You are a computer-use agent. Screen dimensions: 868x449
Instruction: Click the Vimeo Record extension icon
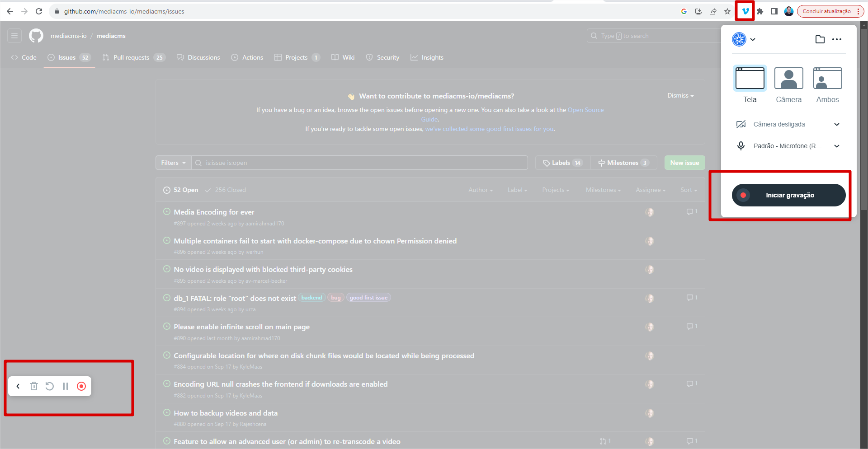click(x=745, y=11)
